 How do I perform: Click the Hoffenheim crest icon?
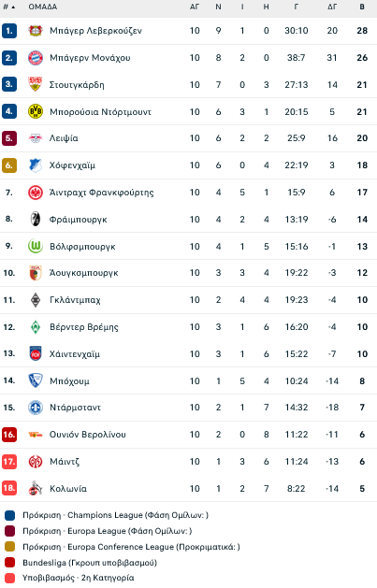tap(36, 165)
